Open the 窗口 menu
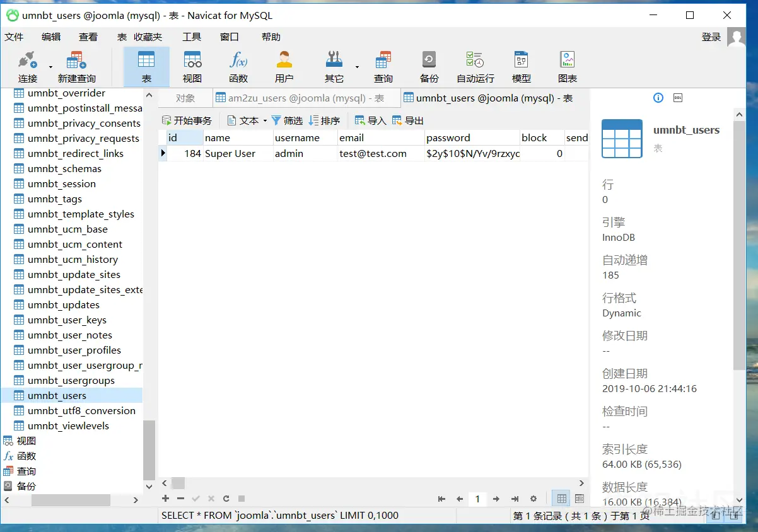The height and width of the screenshot is (532, 758). point(230,37)
